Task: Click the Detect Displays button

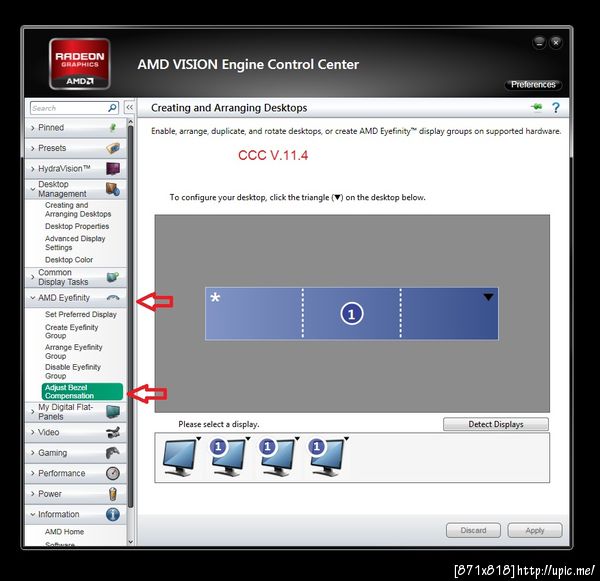Action: [496, 424]
